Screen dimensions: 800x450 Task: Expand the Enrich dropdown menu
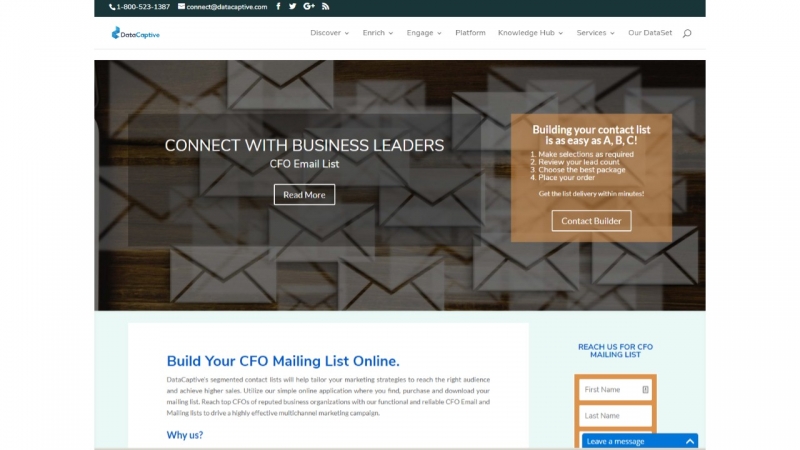(378, 33)
